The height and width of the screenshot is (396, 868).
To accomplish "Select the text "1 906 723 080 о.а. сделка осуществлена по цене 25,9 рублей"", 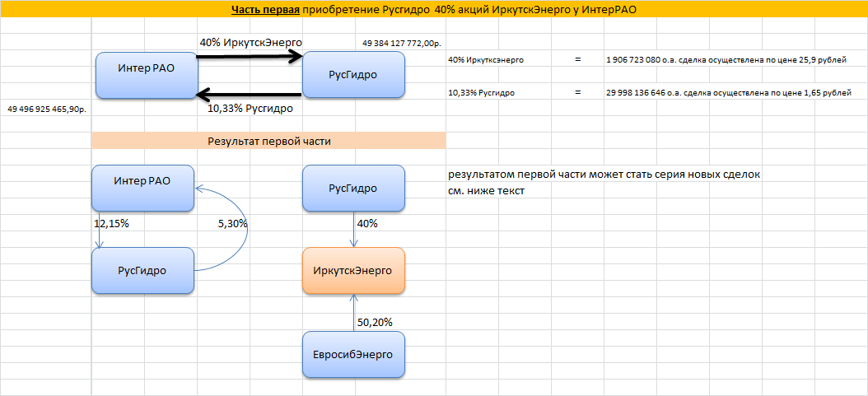I will 726,59.
